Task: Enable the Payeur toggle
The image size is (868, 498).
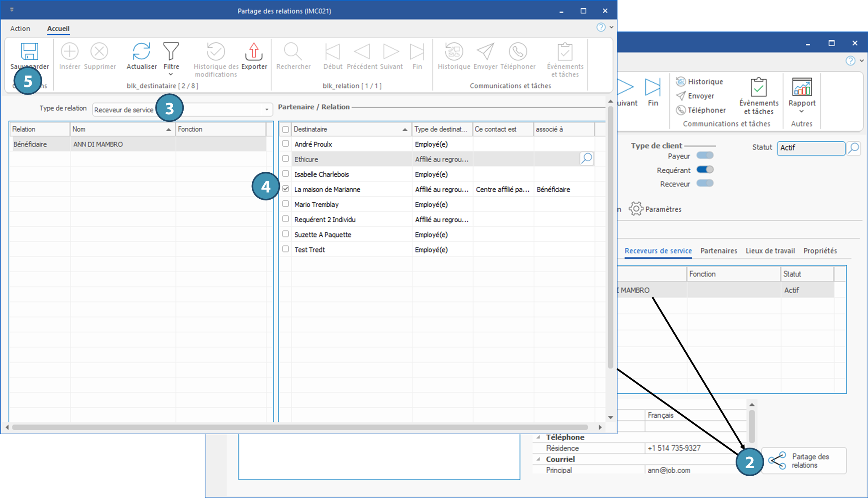Action: [705, 155]
